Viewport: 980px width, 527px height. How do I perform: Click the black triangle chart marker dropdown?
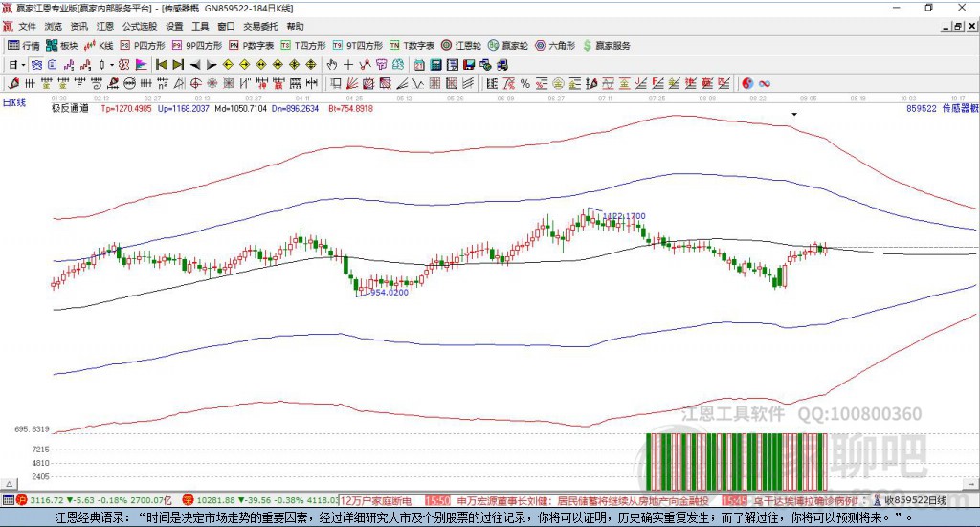(x=794, y=114)
